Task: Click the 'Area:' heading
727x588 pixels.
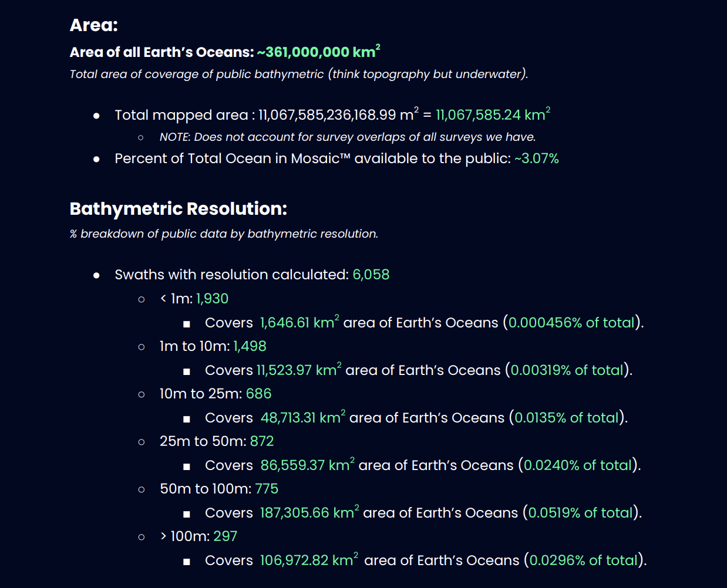Action: 94,25
